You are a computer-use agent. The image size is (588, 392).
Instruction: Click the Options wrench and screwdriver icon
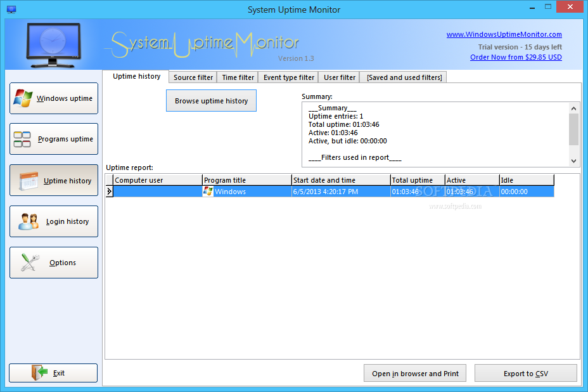pyautogui.click(x=30, y=263)
